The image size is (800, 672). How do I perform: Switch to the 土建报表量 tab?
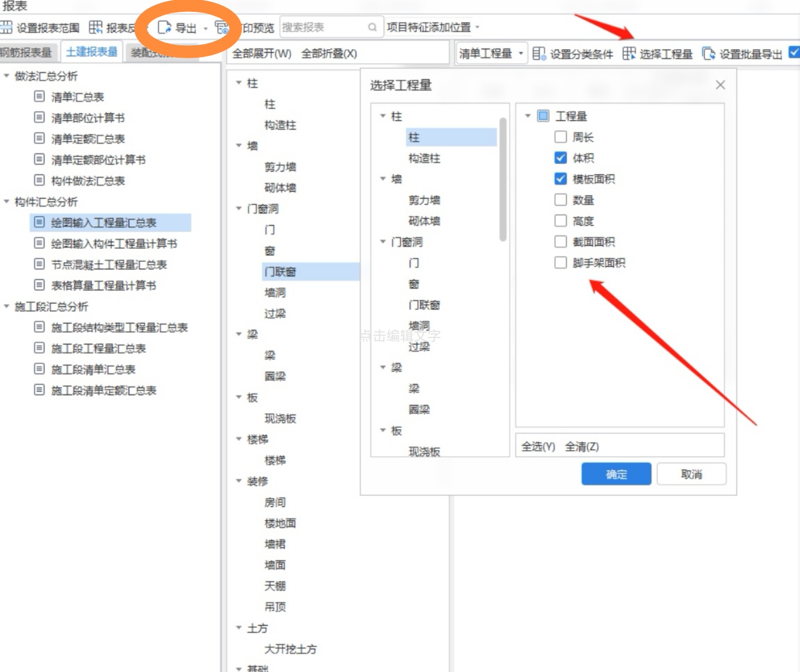tap(92, 52)
